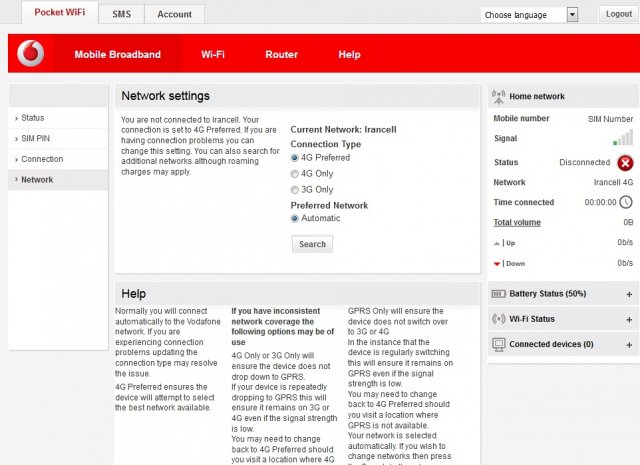Click the red Disconnected status icon
This screenshot has width=640, height=465.
click(x=625, y=162)
